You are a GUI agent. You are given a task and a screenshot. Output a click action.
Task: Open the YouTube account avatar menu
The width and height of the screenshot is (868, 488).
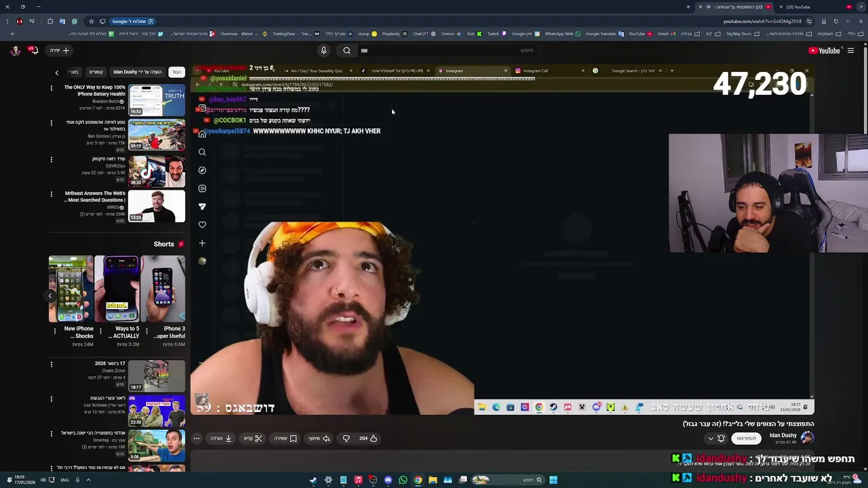15,50
